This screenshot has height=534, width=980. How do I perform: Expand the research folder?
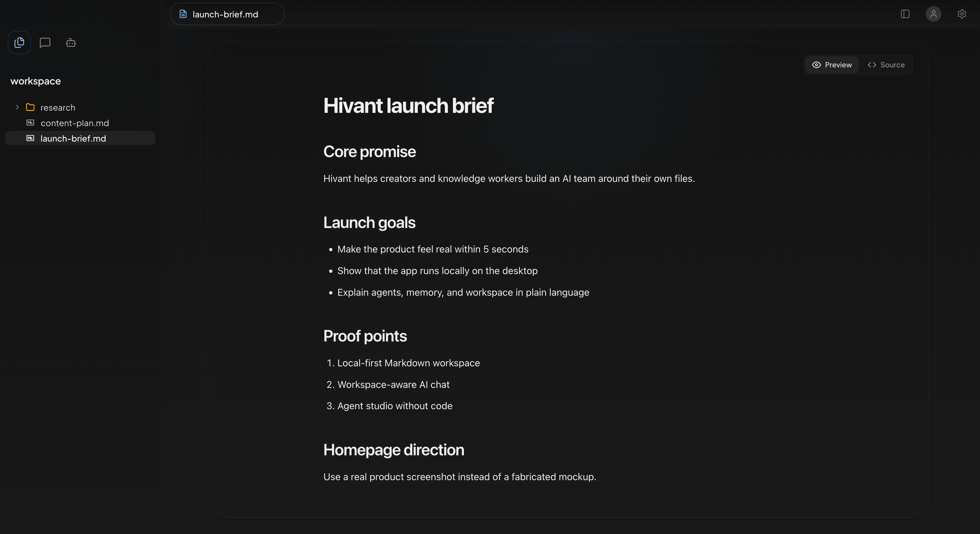17,107
